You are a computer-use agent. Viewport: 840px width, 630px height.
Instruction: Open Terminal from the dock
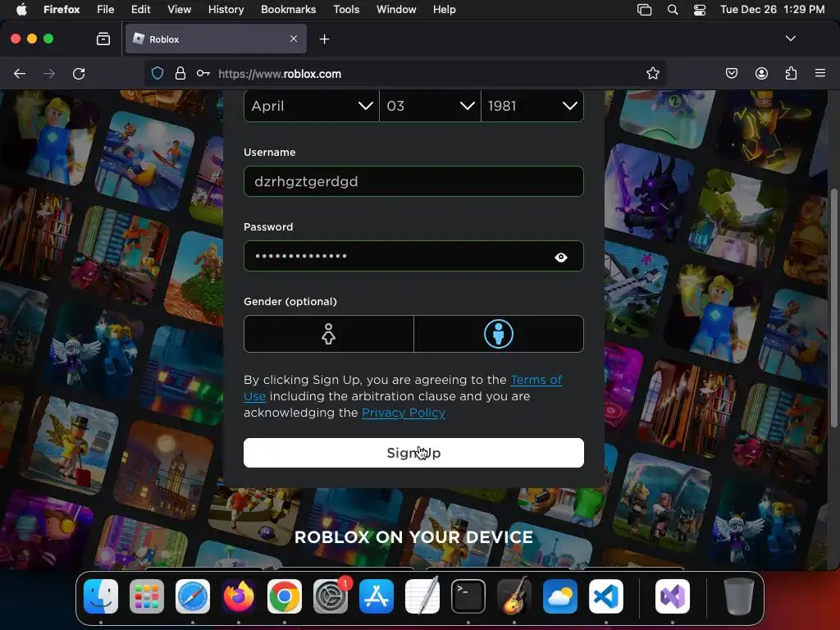coord(468,596)
